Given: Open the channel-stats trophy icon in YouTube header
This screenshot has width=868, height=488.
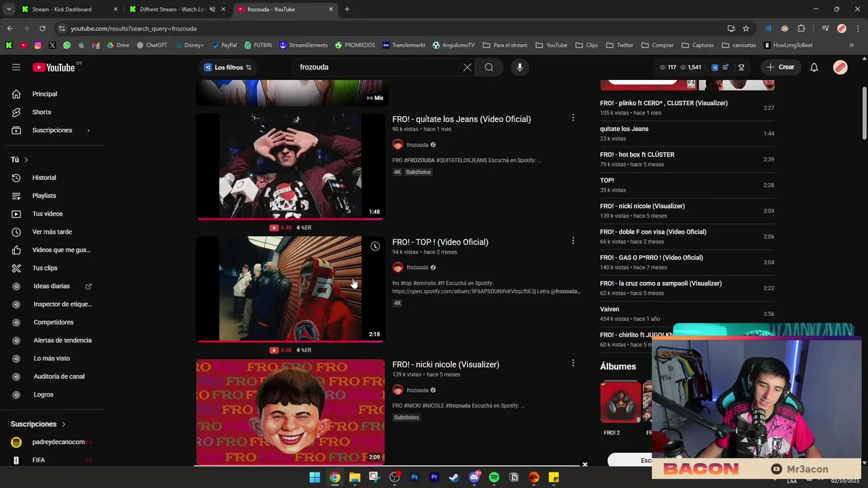Looking at the screenshot, I should coord(741,67).
